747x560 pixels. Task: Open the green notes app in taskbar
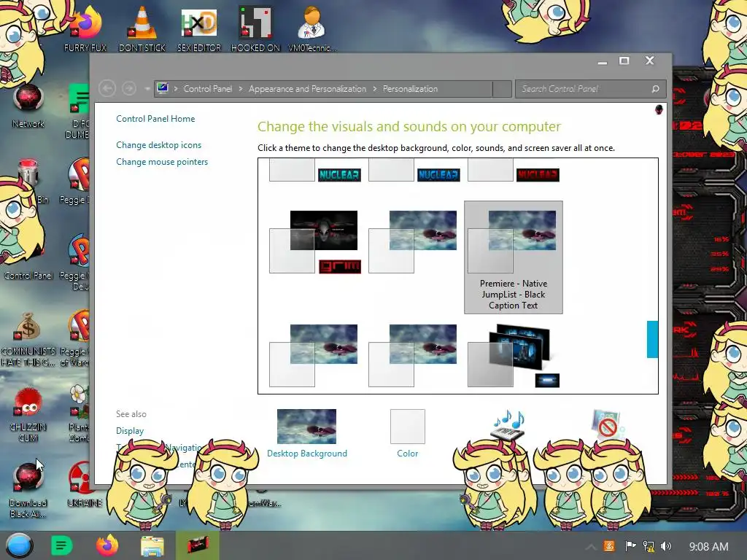[61, 545]
